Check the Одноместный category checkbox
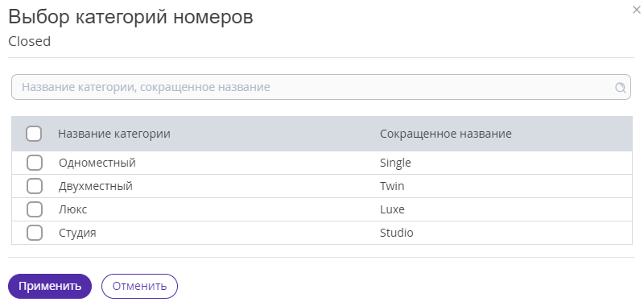The width and height of the screenshot is (644, 306). pyautogui.click(x=35, y=163)
